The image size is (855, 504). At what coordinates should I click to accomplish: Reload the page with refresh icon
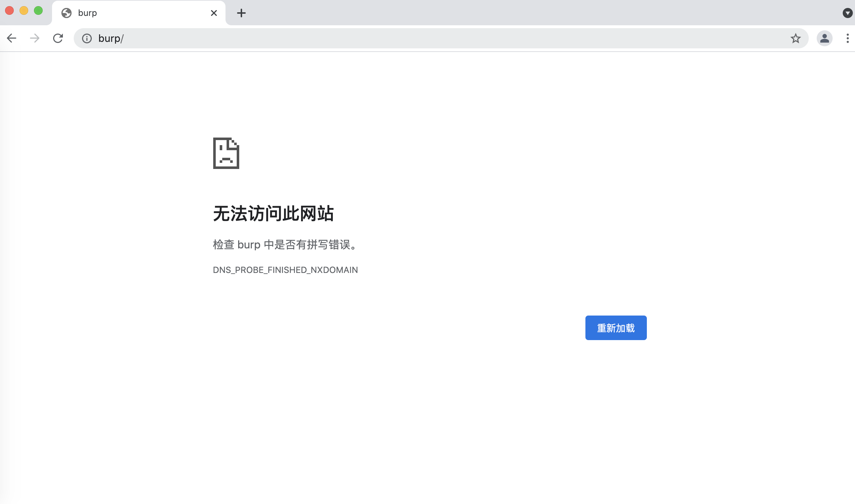58,38
